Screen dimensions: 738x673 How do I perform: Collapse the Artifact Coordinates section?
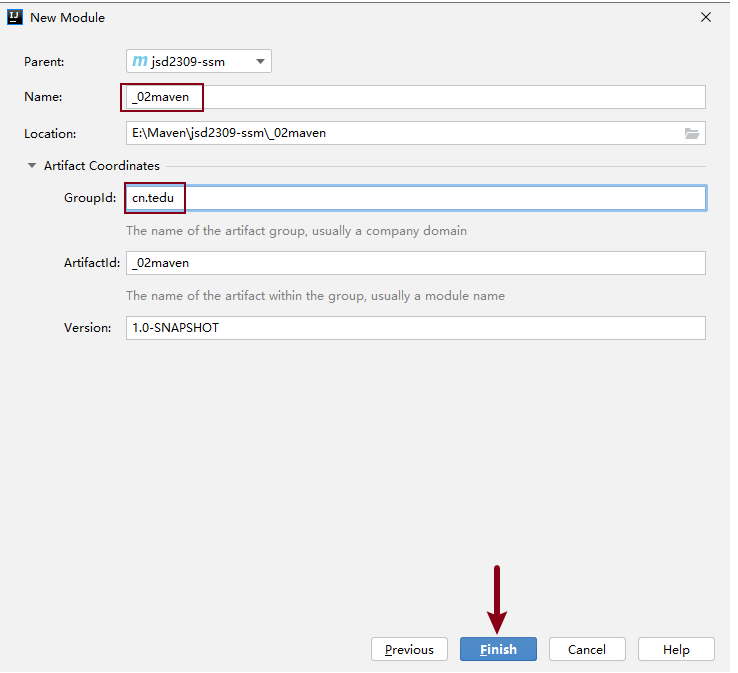(x=32, y=166)
